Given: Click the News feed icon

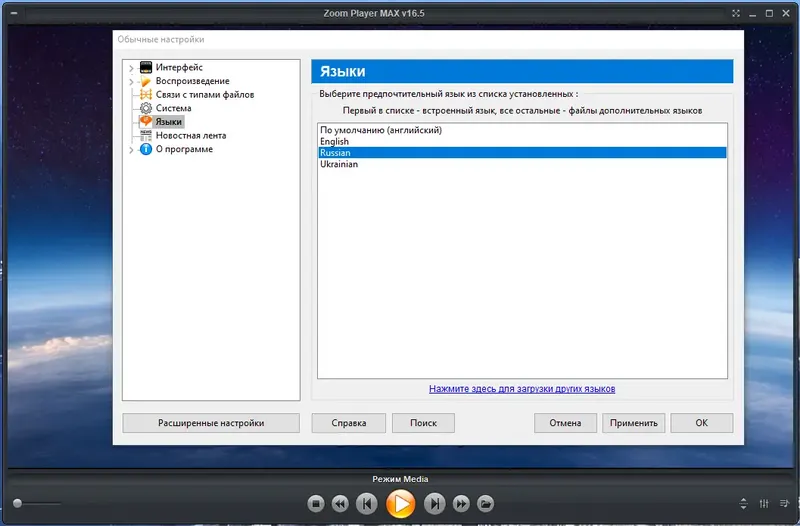Looking at the screenshot, I should [x=146, y=135].
